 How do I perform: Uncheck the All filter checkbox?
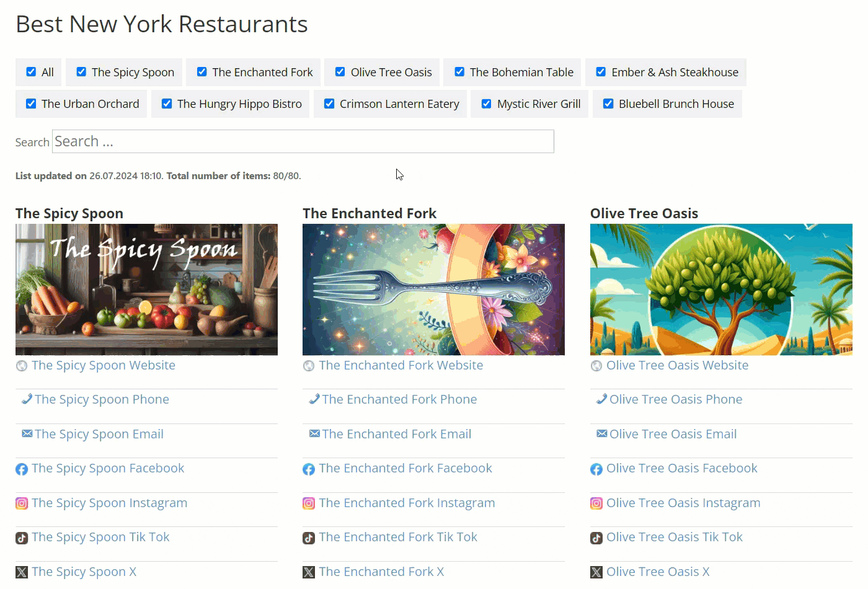tap(31, 72)
